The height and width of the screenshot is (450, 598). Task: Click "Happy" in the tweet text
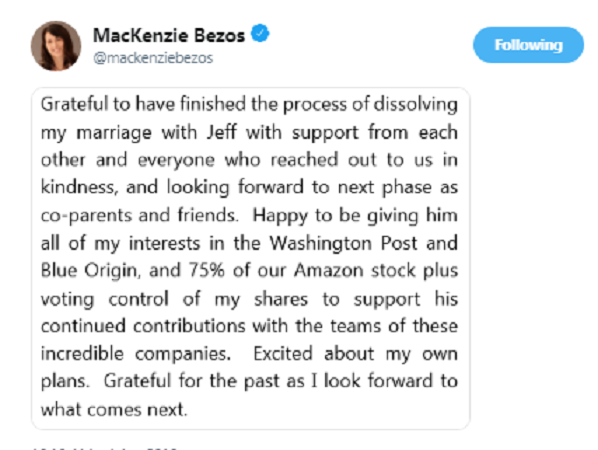(280, 216)
